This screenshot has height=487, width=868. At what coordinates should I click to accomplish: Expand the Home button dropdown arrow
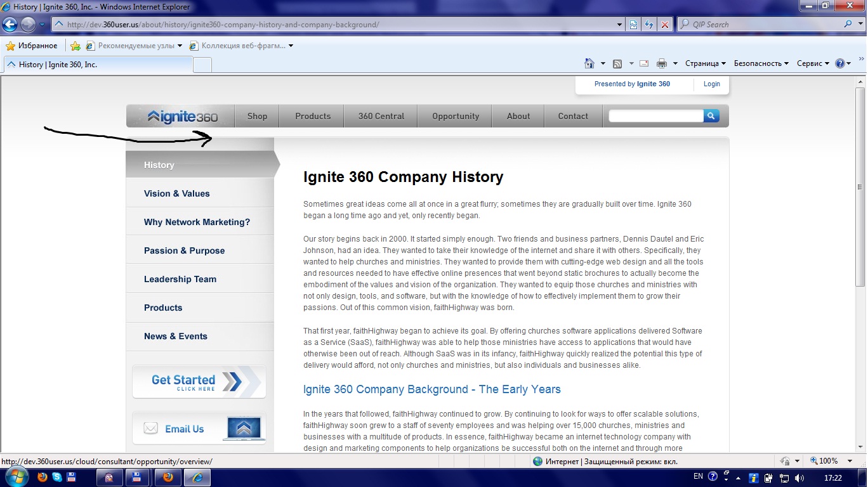pos(603,63)
